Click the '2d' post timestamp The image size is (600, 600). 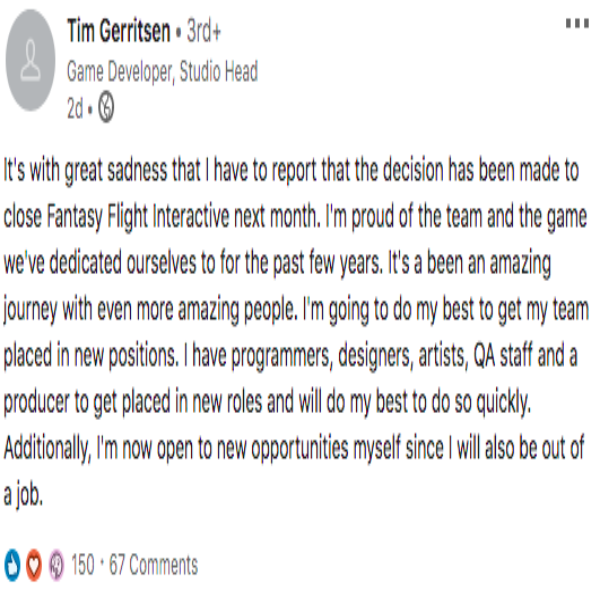tap(75, 111)
